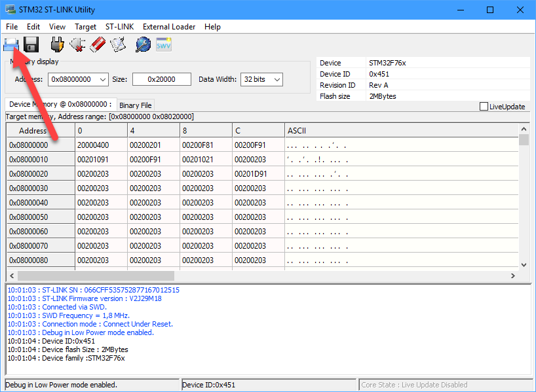Click column header 8
536x392 pixels.
(206, 131)
